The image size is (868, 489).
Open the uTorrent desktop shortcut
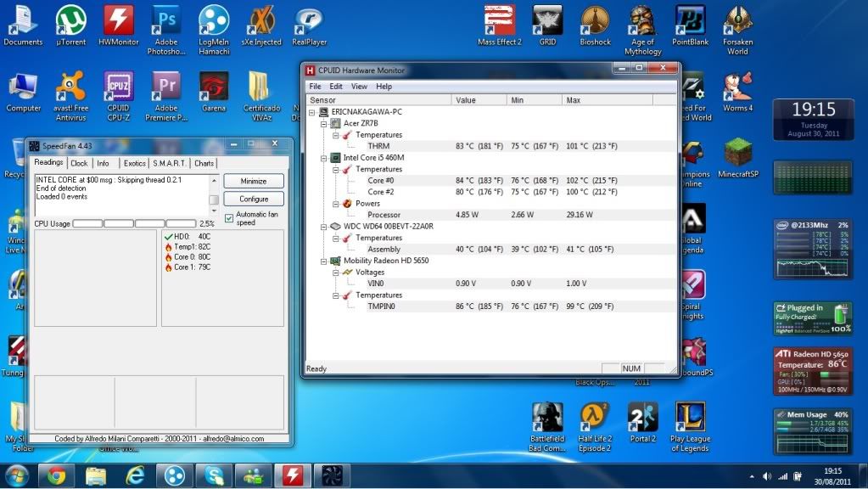click(x=71, y=25)
